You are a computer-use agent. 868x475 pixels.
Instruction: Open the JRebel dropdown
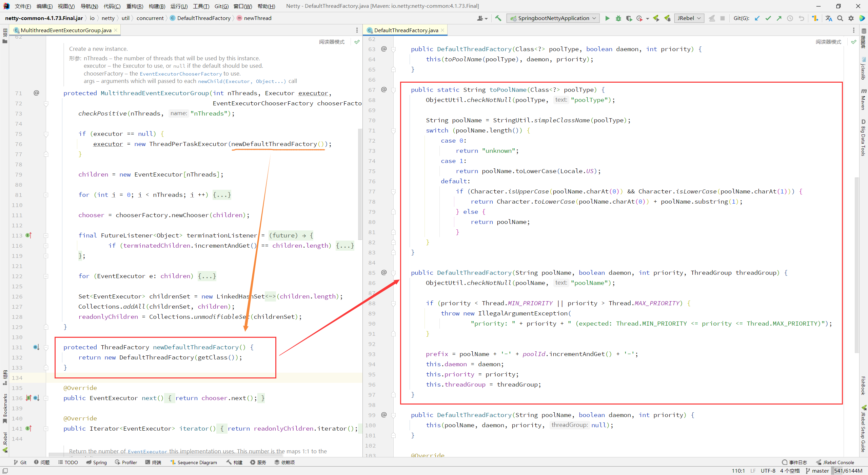pos(689,18)
